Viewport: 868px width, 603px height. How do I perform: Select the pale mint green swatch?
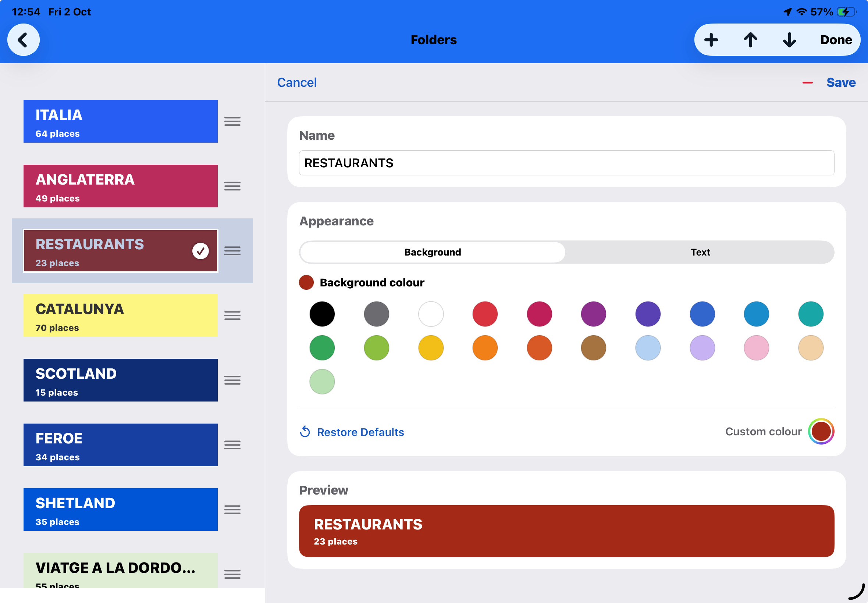point(322,382)
